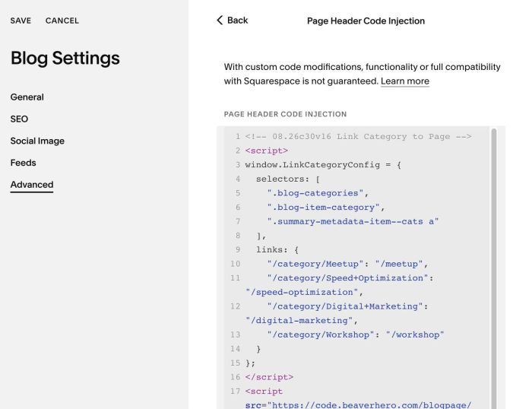The height and width of the screenshot is (409, 532).
Task: Click the "/category/Speed+Optimization" key
Action: click(x=347, y=278)
